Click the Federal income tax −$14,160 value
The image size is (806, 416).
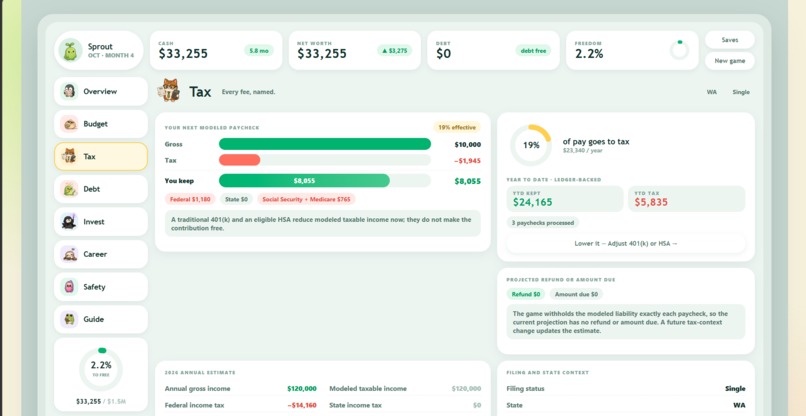[x=302, y=405]
